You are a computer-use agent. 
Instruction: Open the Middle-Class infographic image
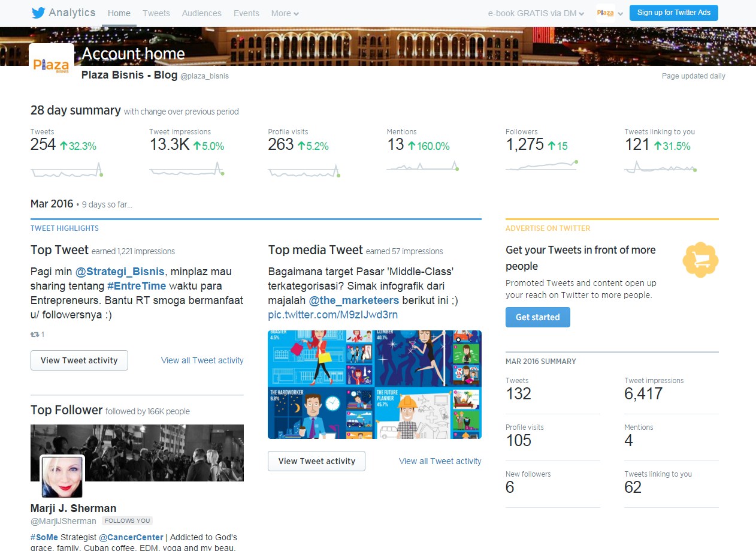(374, 384)
